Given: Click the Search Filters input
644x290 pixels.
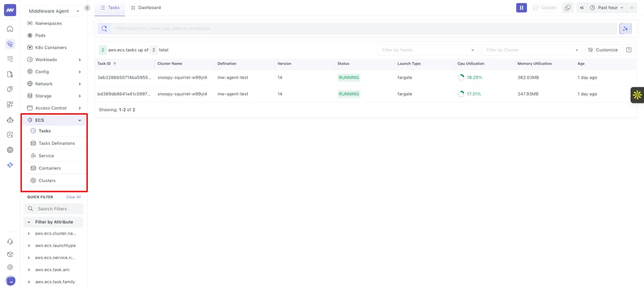Looking at the screenshot, I should point(54,209).
